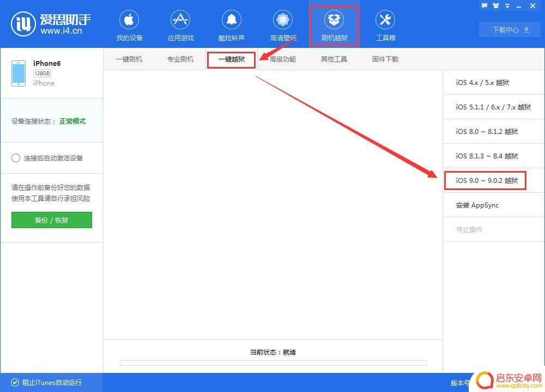Switch to the 一键刷机 tab
Screen dimensions: 545x392
[x=129, y=59]
